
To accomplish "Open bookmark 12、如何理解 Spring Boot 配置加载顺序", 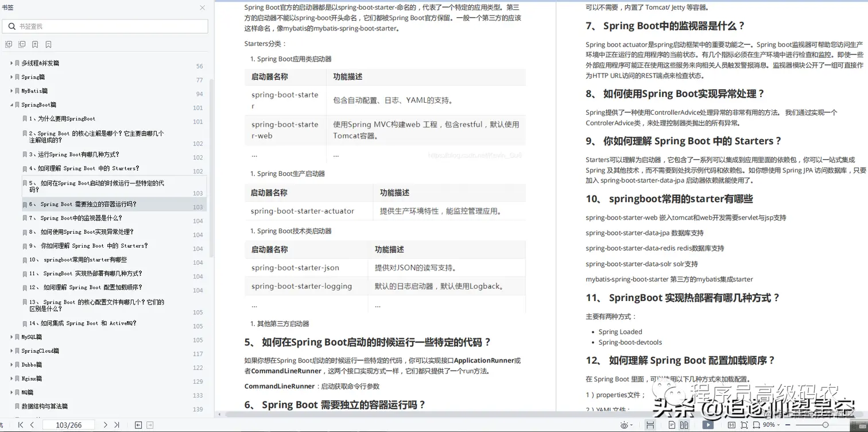I will [x=86, y=287].
